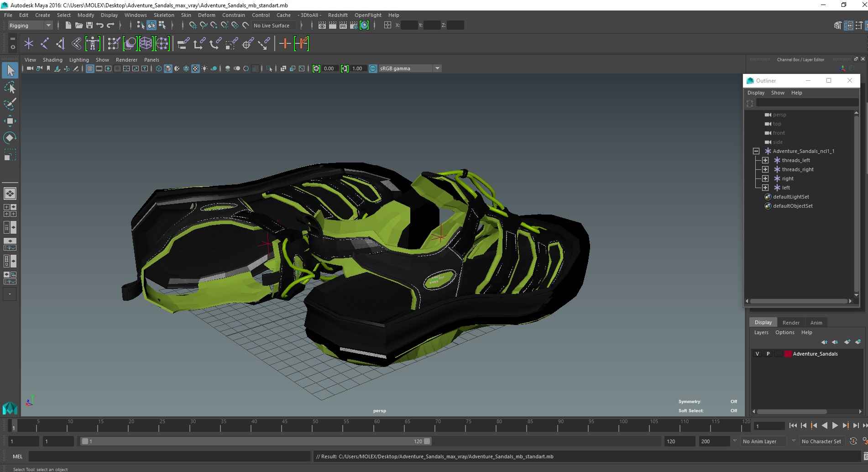Open the Outliner Show menu
Image resolution: width=868 pixels, height=472 pixels.
(x=778, y=93)
